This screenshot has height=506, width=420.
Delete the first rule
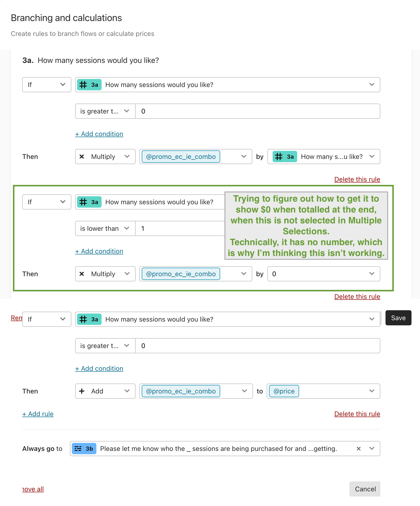pyautogui.click(x=357, y=179)
